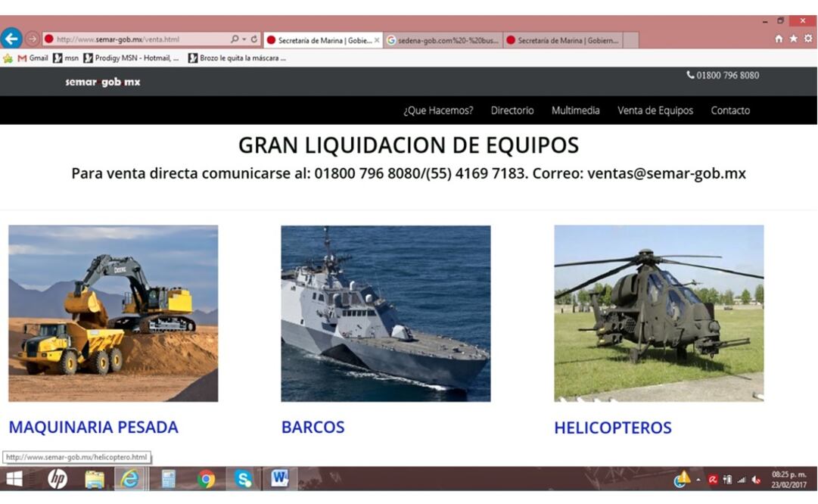
Task: Click the back navigation arrow
Action: tap(11, 39)
